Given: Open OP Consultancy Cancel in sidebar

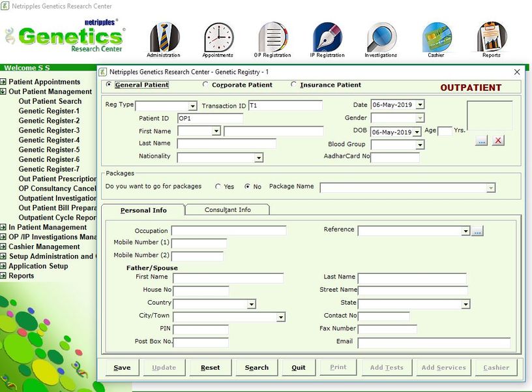Looking at the screenshot, I should 57,188.
